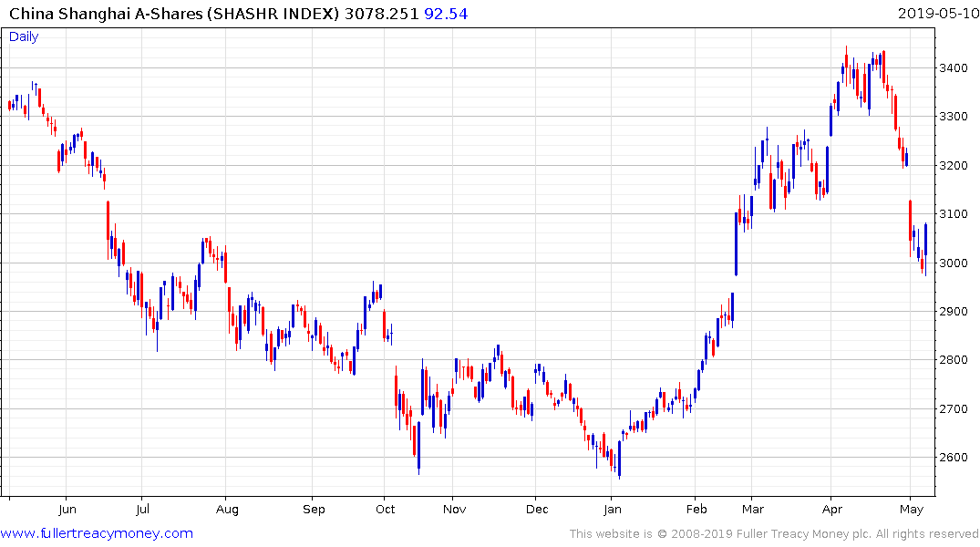Click the 3400 price axis label
980x547 pixels.
tap(954, 68)
